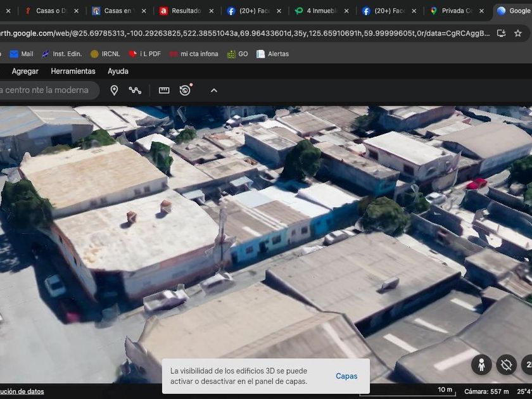Bookmark this page with the star icon
This screenshot has width=532, height=399.
click(517, 33)
